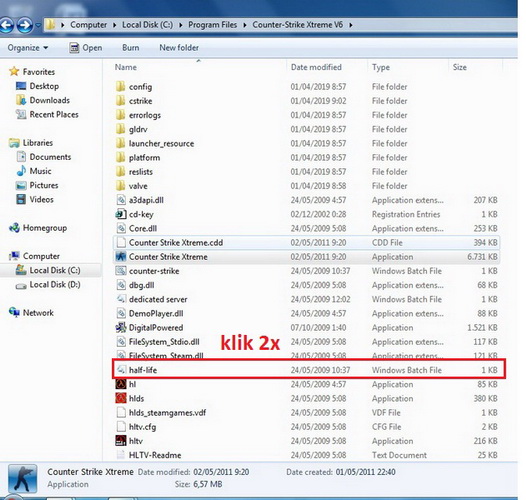Select DigitalPowered application icon
Image resolution: width=526 pixels, height=500 pixels.
pos(120,328)
